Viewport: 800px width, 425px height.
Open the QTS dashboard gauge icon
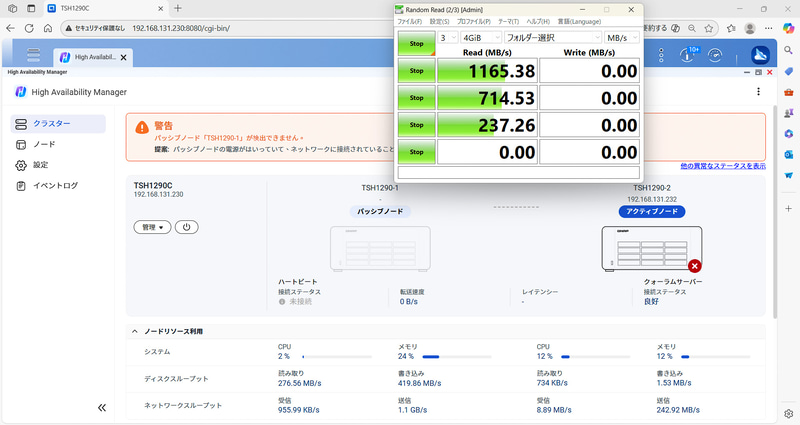coord(715,55)
